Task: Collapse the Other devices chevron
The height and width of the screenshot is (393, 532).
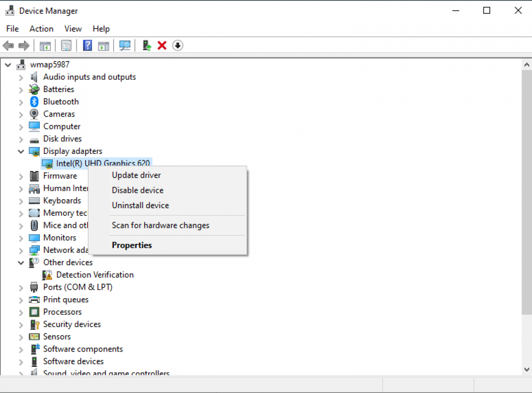Action: click(21, 263)
